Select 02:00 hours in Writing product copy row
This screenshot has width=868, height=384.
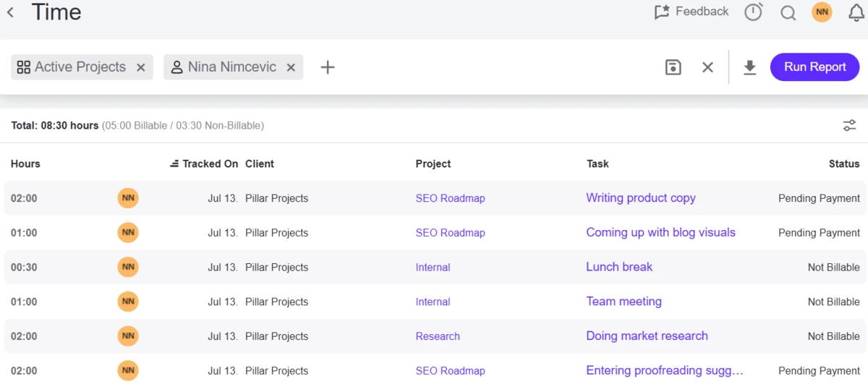pos(24,198)
